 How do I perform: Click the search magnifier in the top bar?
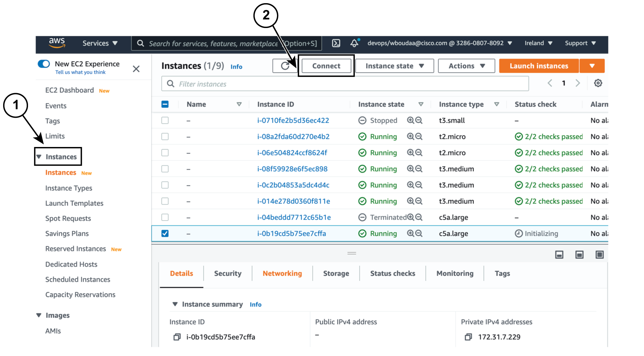pos(141,43)
